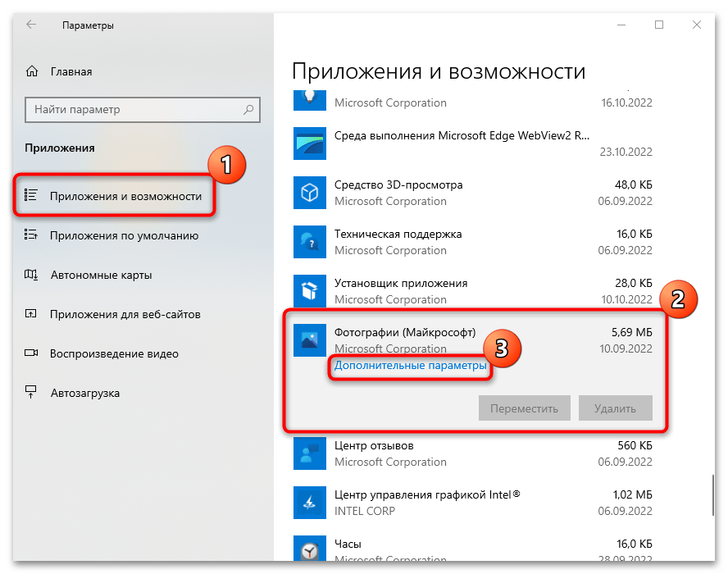728x574 pixels.
Task: Click the search magnifier icon
Action: click(x=248, y=110)
